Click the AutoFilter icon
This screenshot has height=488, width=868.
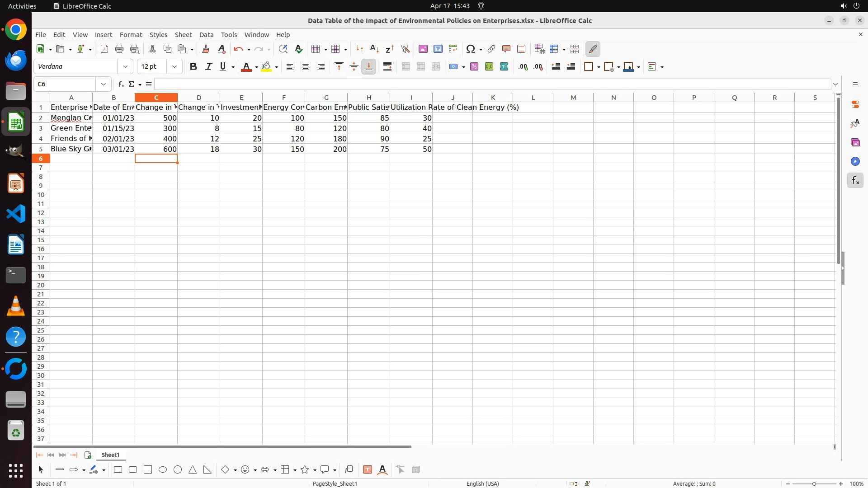coord(405,49)
